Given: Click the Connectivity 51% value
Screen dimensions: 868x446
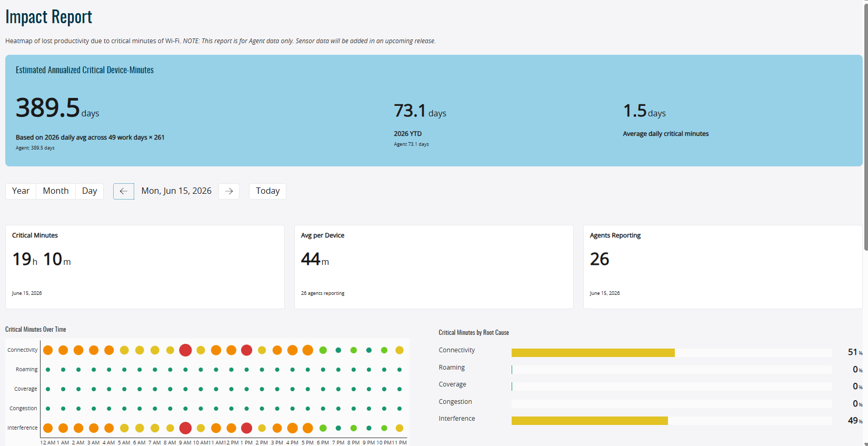Looking at the screenshot, I should tap(855, 352).
